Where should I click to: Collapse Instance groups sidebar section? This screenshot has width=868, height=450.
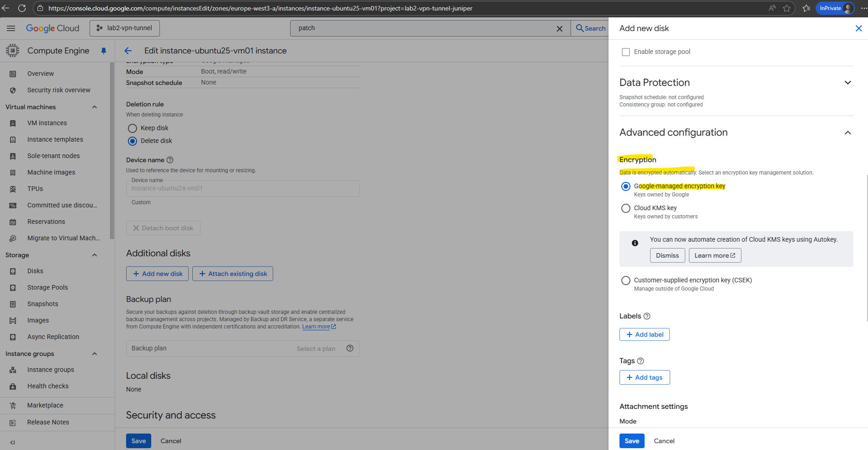click(x=95, y=354)
